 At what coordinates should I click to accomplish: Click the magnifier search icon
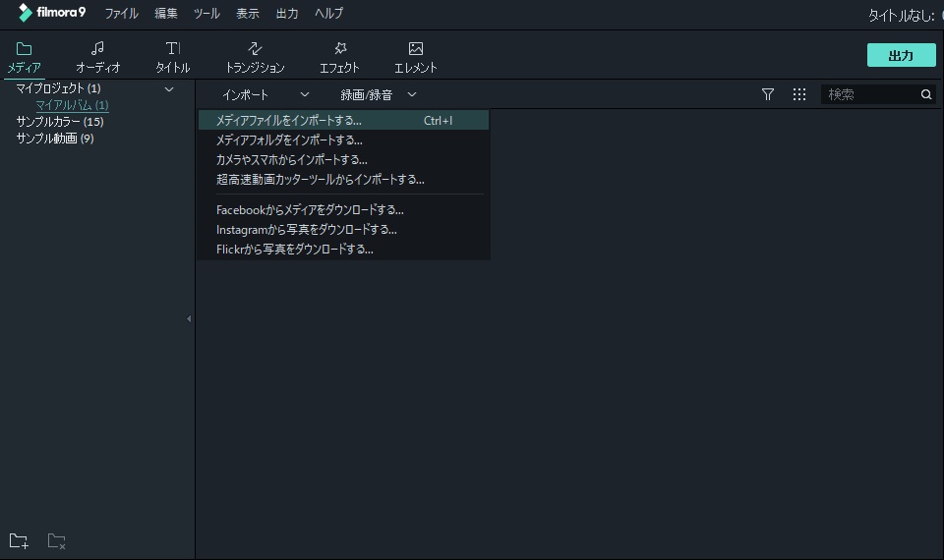click(926, 94)
